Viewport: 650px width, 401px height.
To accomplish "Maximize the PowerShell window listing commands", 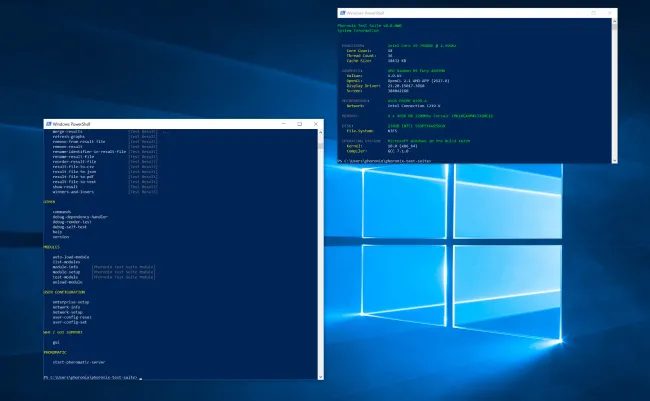I will [x=299, y=124].
